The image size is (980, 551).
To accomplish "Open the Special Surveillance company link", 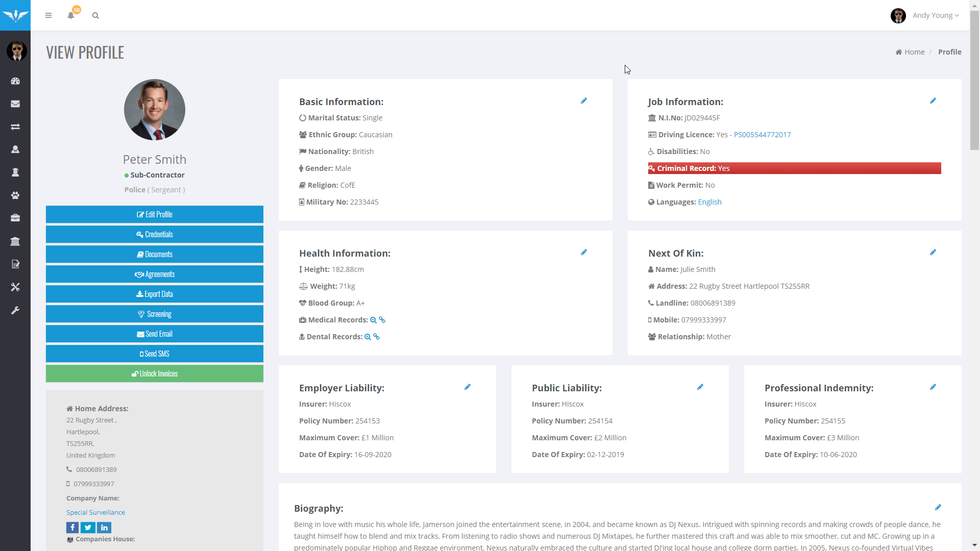I will (95, 512).
